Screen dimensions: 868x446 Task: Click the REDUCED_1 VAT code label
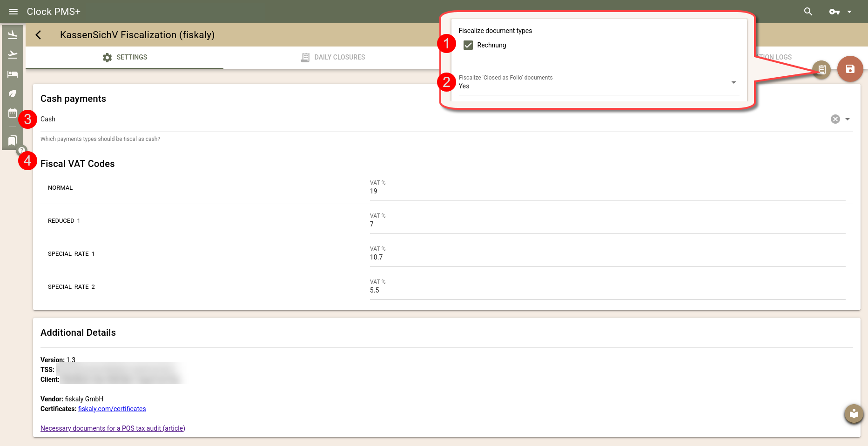64,221
